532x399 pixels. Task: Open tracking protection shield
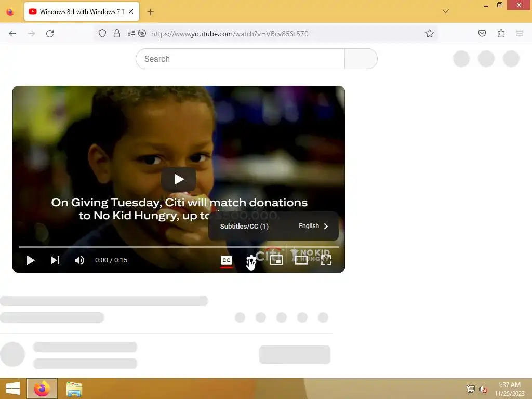pos(102,34)
